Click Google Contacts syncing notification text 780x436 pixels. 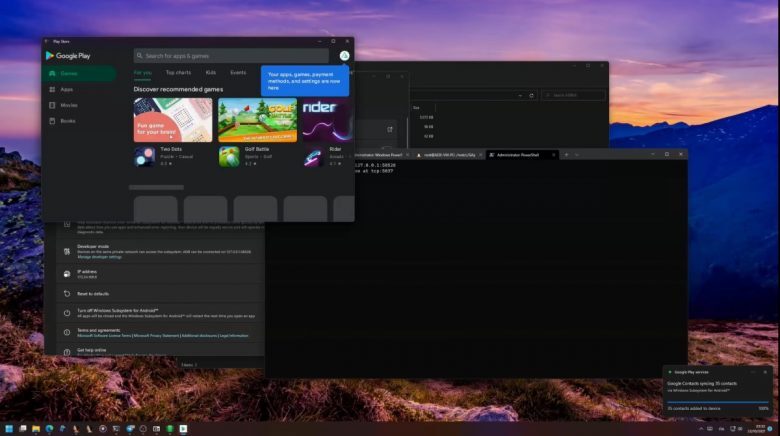pos(702,384)
